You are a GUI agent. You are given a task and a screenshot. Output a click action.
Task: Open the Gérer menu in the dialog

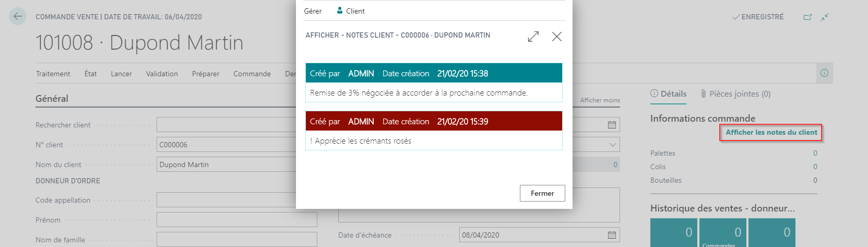point(313,11)
